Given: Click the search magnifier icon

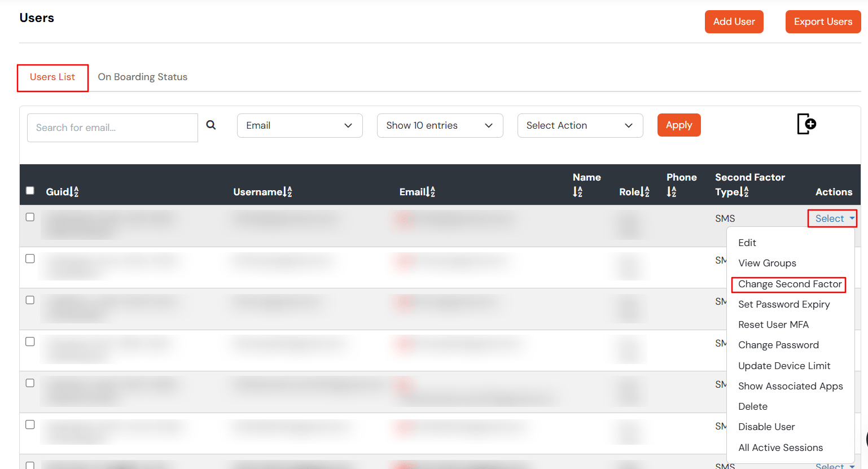Looking at the screenshot, I should click(211, 125).
